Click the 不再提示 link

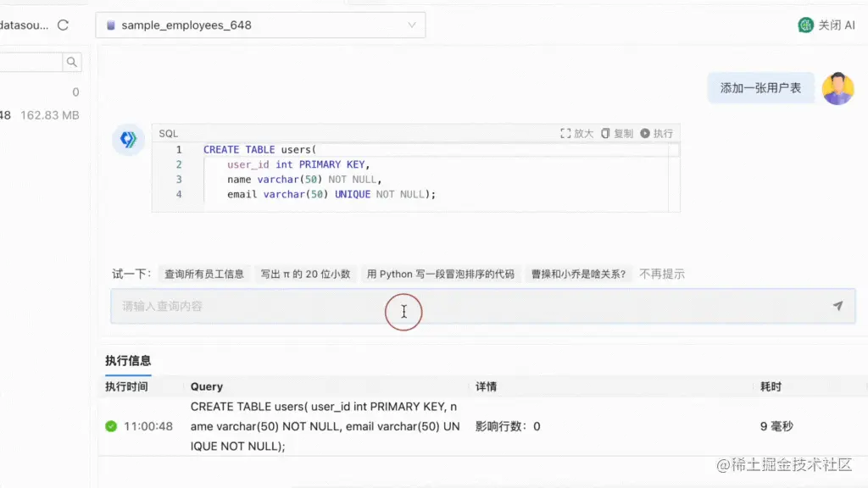tap(662, 274)
